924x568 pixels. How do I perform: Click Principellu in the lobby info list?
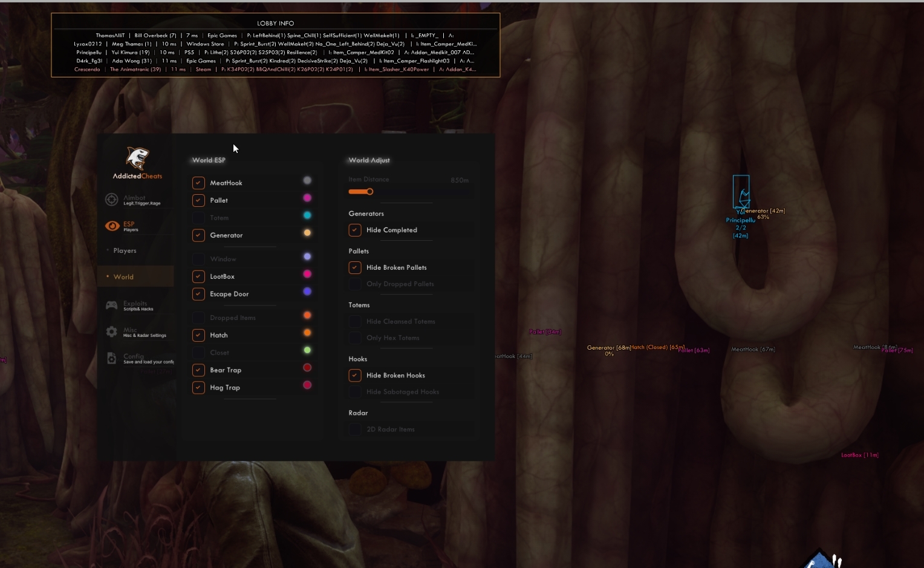coord(89,53)
